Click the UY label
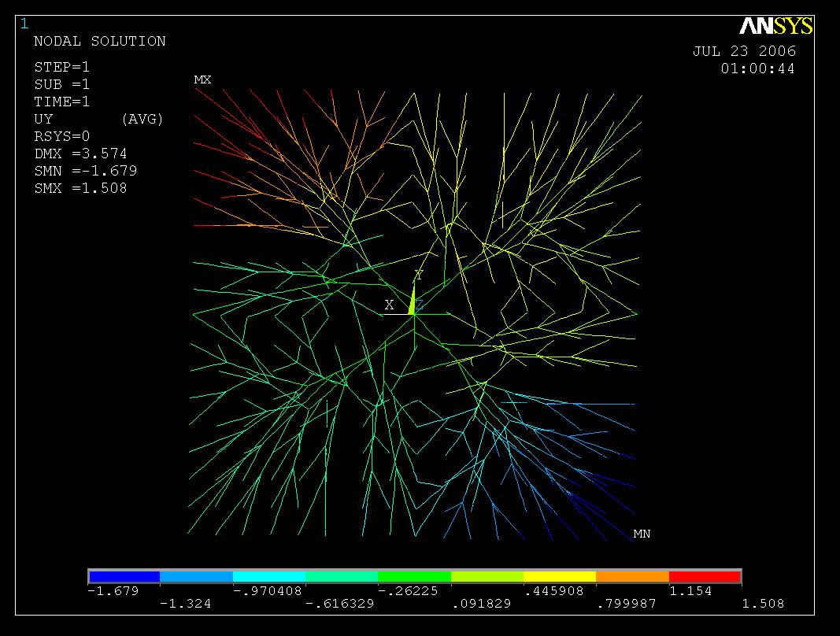840x636 pixels. point(43,119)
